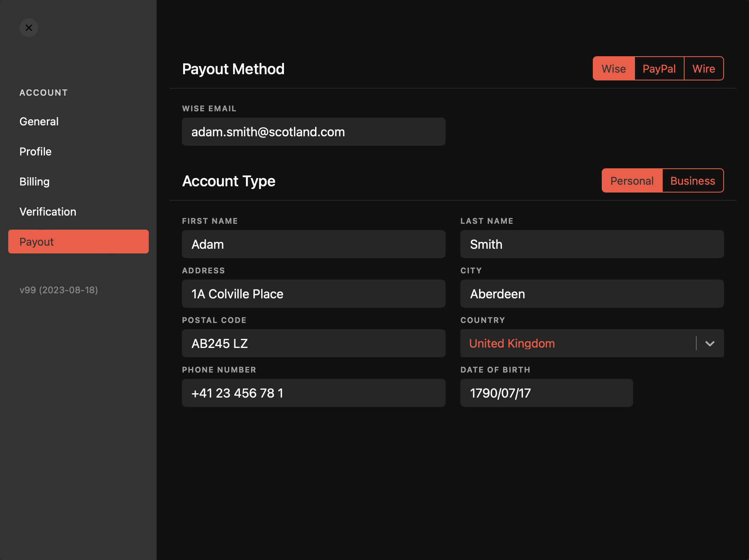Open the General settings section
749x560 pixels.
pos(39,121)
